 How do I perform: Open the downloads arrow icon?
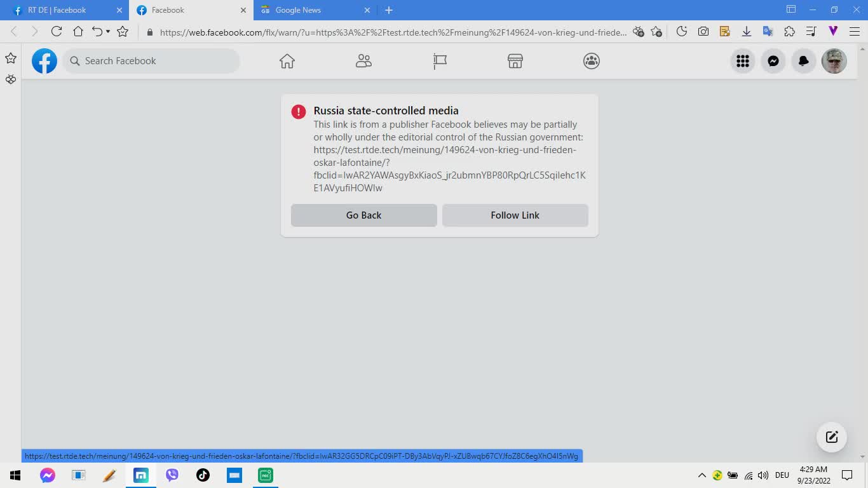(747, 32)
